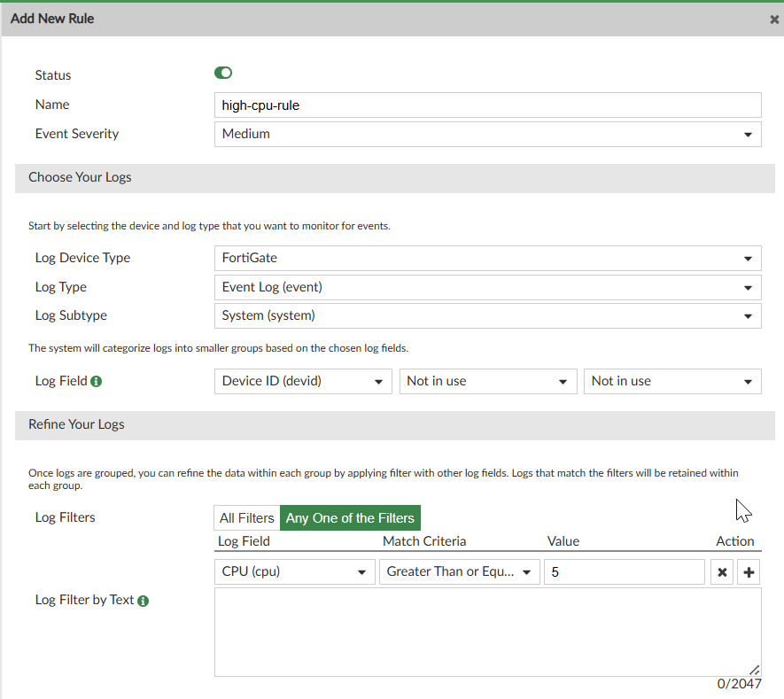Click the Name field with high-cpu-rule

point(487,105)
